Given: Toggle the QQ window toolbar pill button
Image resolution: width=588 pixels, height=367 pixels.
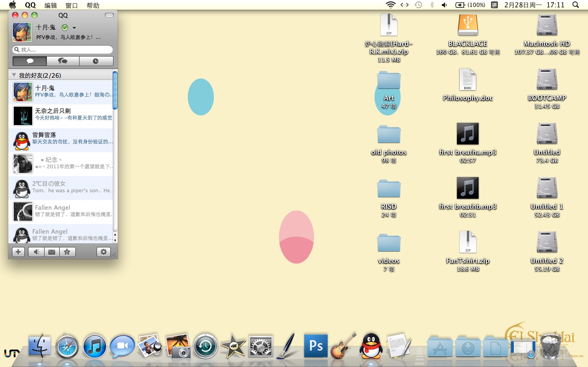Looking at the screenshot, I should click(109, 15).
